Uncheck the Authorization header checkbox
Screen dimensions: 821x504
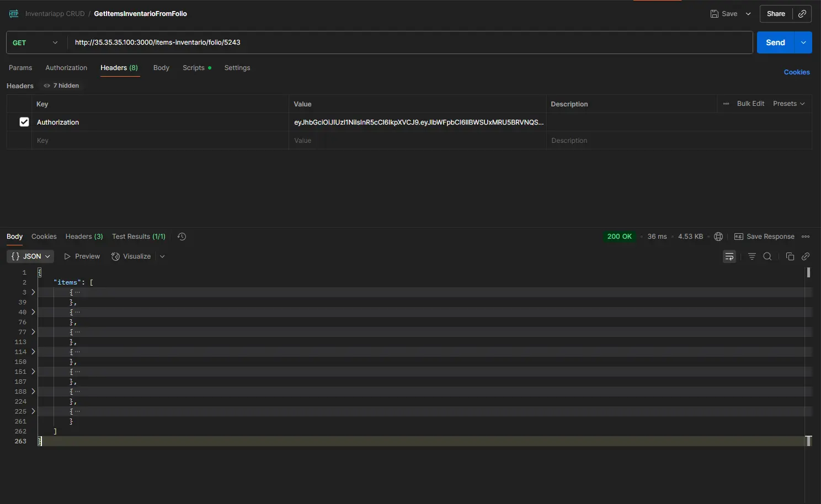(24, 122)
